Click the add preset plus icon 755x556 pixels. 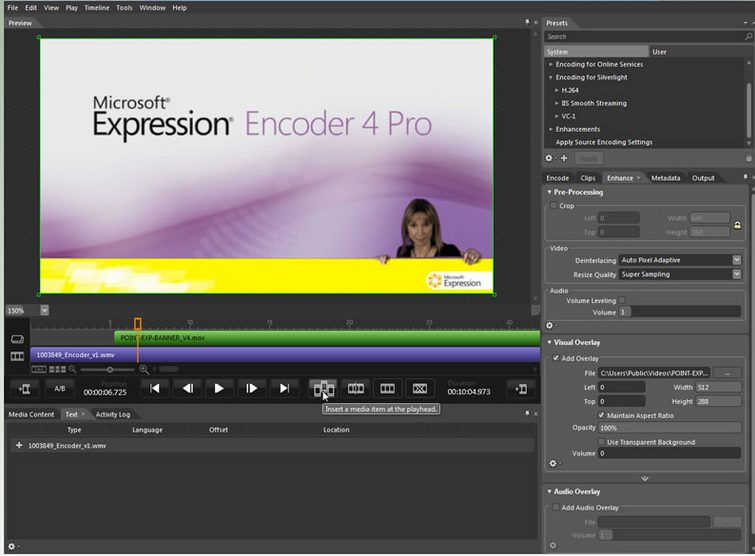tap(564, 158)
